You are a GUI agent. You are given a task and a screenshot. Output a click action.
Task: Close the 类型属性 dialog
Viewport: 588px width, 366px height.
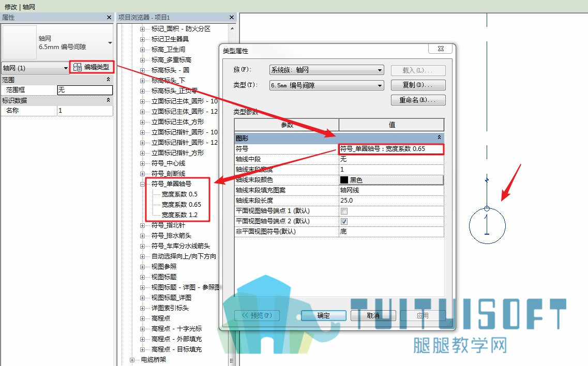click(x=441, y=49)
